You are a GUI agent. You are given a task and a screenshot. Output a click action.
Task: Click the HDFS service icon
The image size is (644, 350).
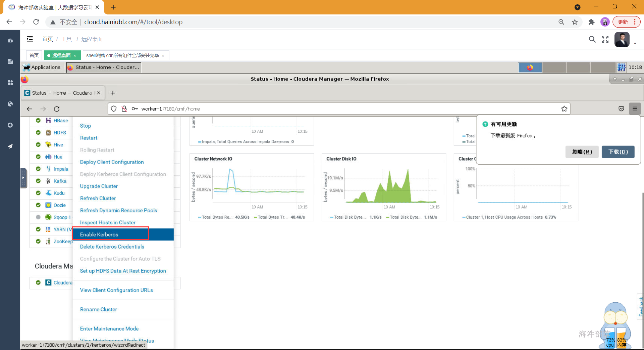click(48, 133)
